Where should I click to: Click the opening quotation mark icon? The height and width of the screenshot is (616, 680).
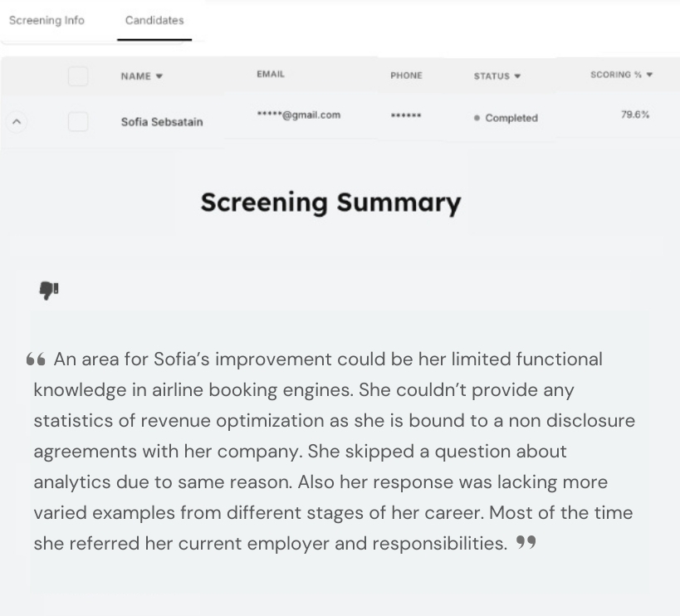click(x=36, y=359)
